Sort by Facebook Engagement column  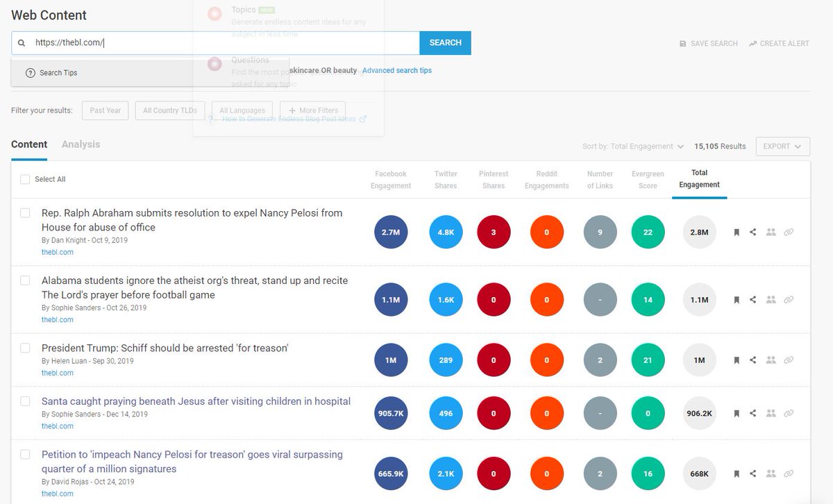pos(391,180)
